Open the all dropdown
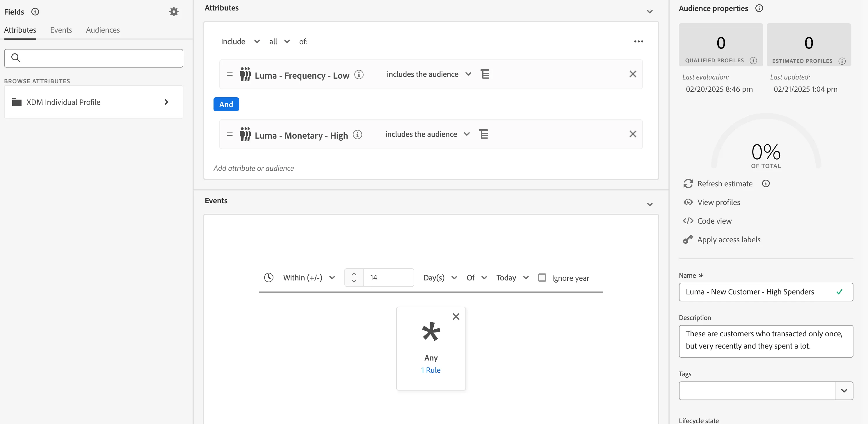Viewport: 868px width, 424px height. 279,41
